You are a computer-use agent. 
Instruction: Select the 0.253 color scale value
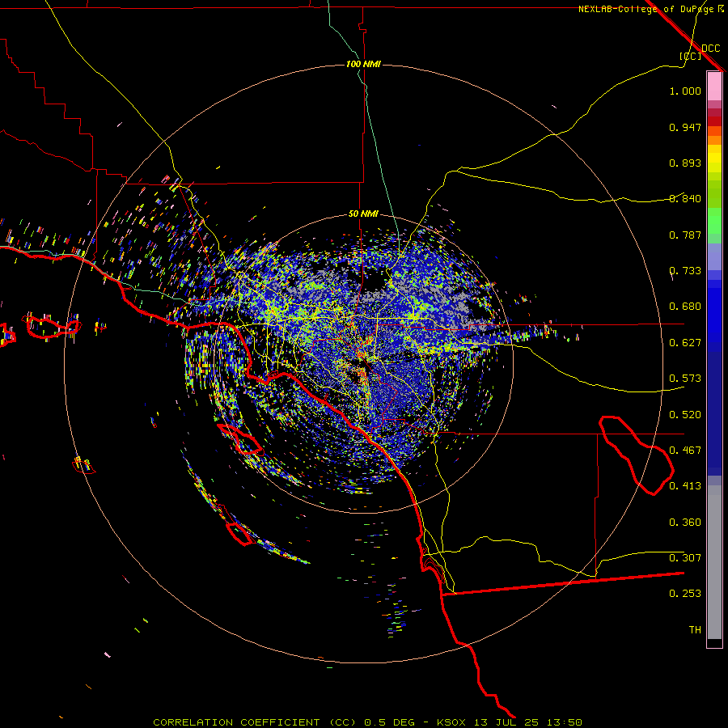pyautogui.click(x=685, y=594)
